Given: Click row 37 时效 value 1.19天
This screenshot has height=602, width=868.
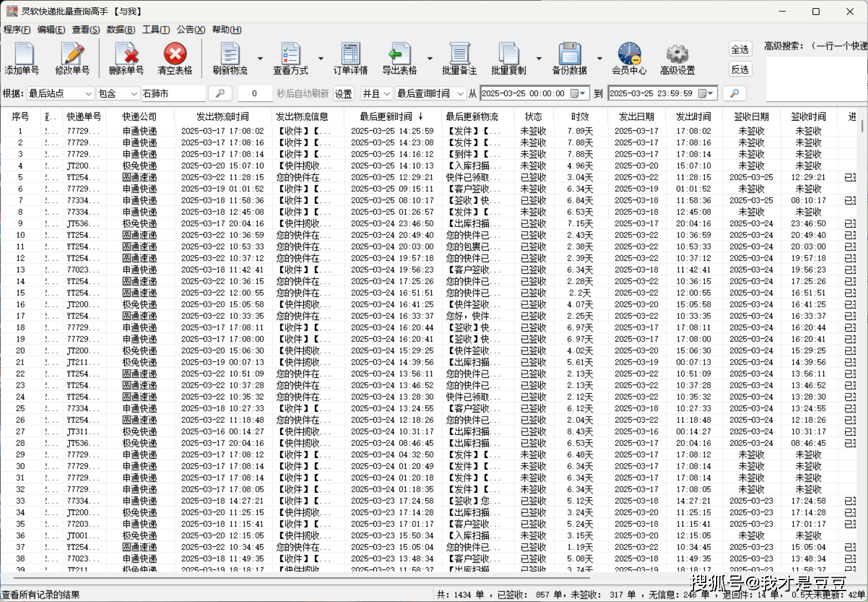Looking at the screenshot, I should coord(580,547).
